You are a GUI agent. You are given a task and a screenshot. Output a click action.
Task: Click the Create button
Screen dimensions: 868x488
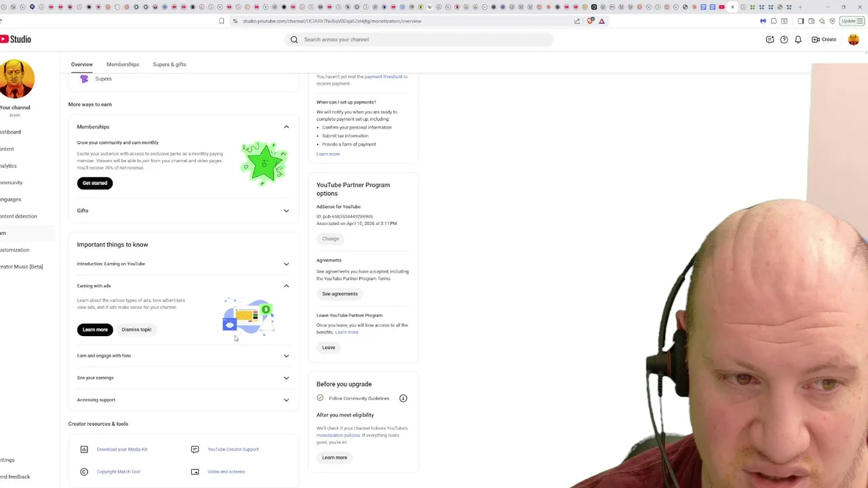[825, 39]
